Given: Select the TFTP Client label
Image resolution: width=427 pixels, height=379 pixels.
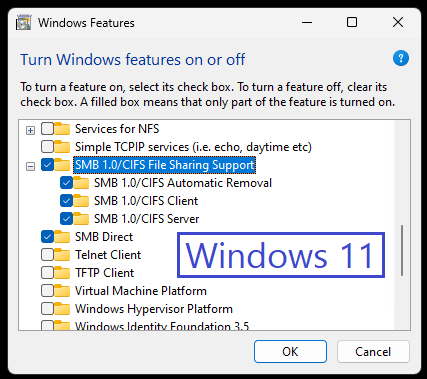Looking at the screenshot, I should (105, 273).
